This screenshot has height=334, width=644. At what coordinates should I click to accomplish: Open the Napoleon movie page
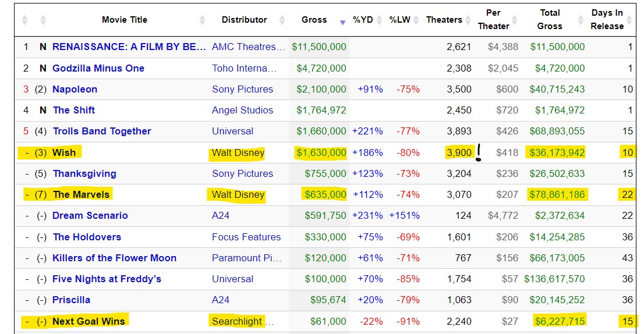tap(75, 89)
